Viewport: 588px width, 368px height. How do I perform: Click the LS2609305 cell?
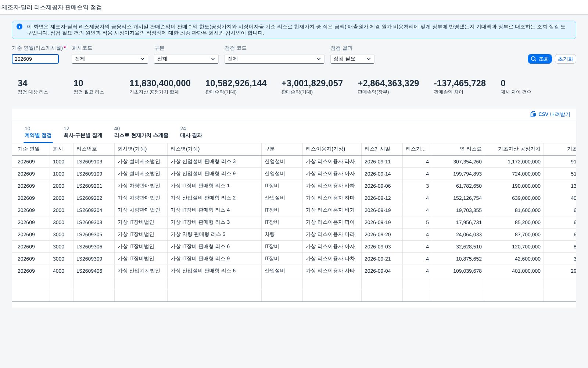[94, 234]
